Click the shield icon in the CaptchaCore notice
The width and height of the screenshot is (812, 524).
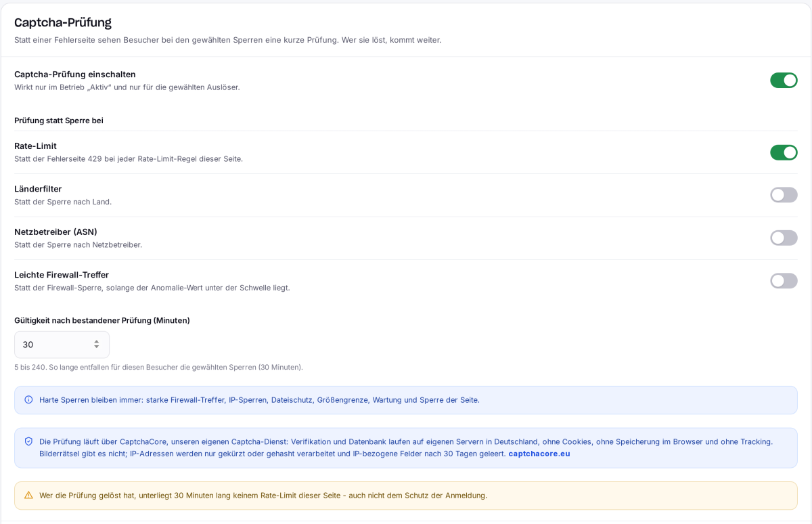(x=28, y=441)
